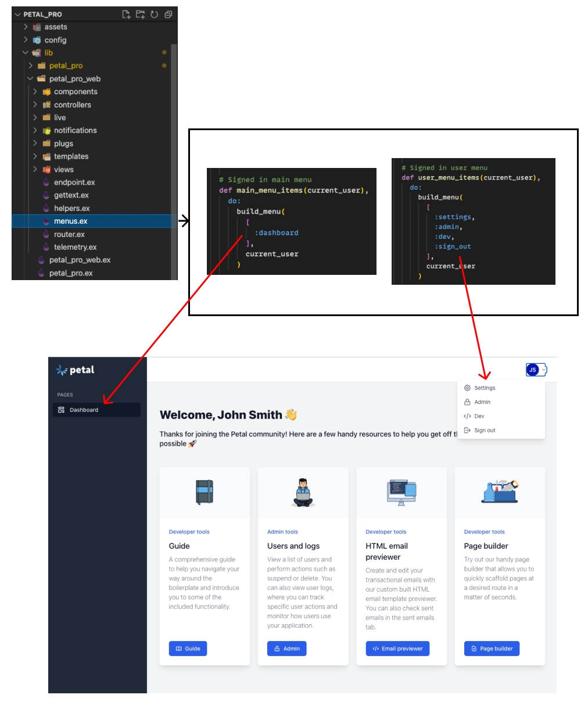Select Dashboard in the sidebar menu
Screen dimensions: 588x709
pos(84,410)
